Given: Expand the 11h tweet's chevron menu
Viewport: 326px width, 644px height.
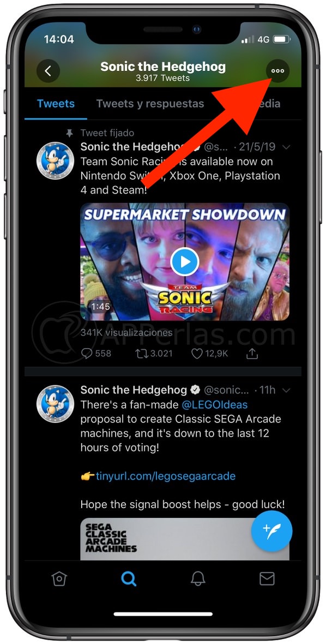Looking at the screenshot, I should tap(287, 390).
